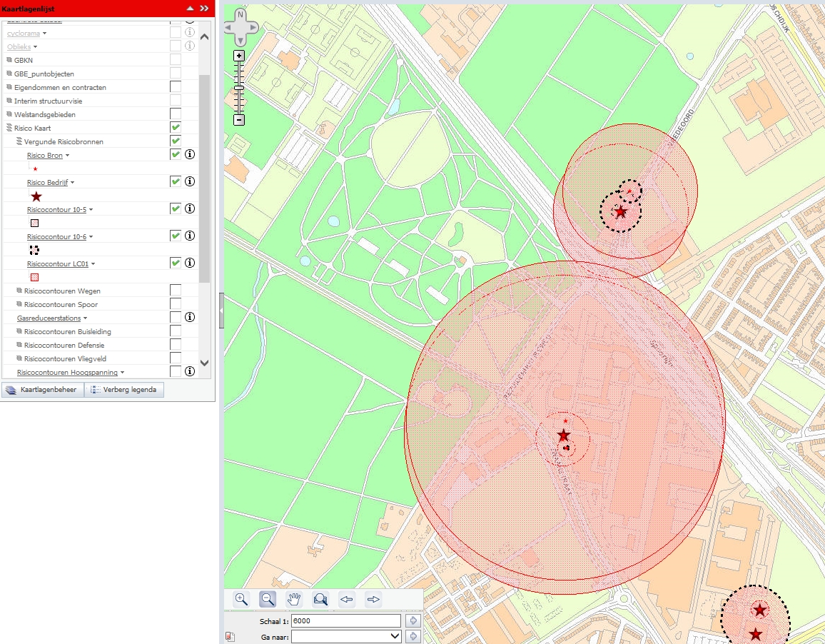Viewport: 825px width, 644px height.
Task: Open the Risico Bedrijf dropdown arrow
Action: [73, 183]
